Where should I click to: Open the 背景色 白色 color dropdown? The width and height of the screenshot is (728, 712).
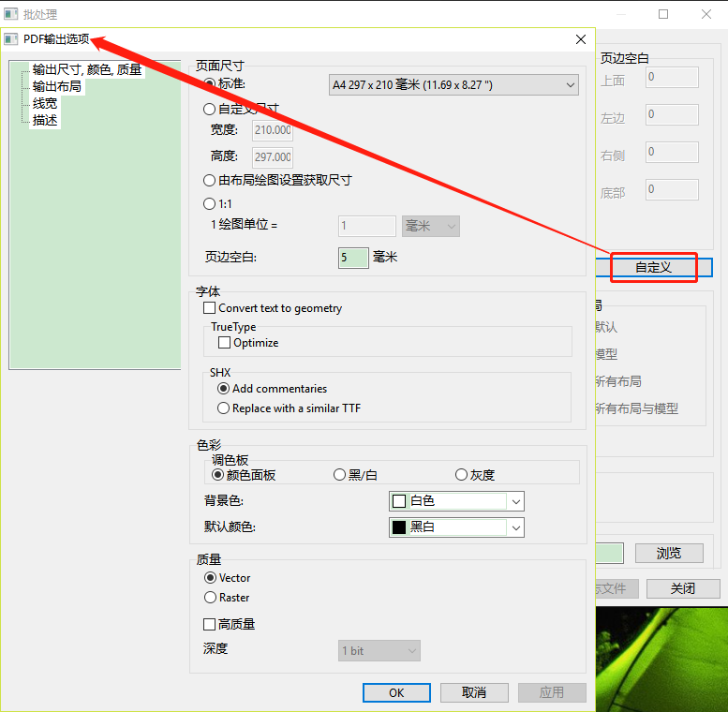click(456, 501)
